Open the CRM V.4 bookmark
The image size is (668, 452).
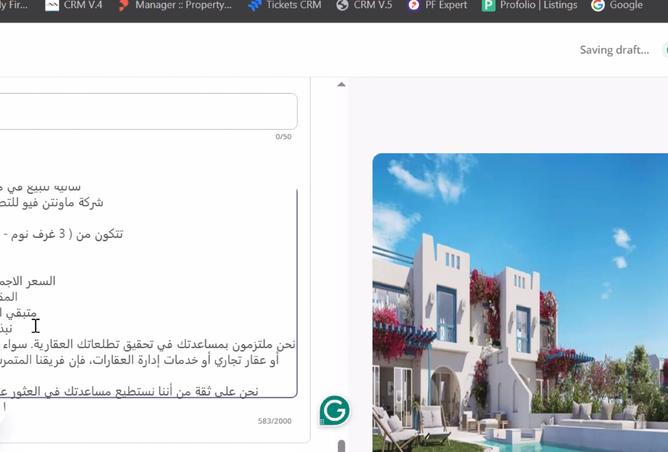(74, 5)
